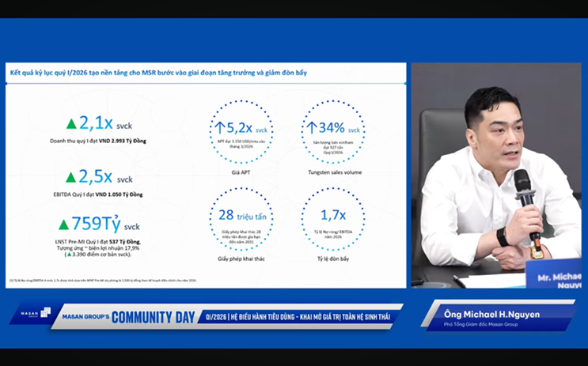Click the speaker's video feed
Screen dimensions: 588x366
tap(496, 175)
